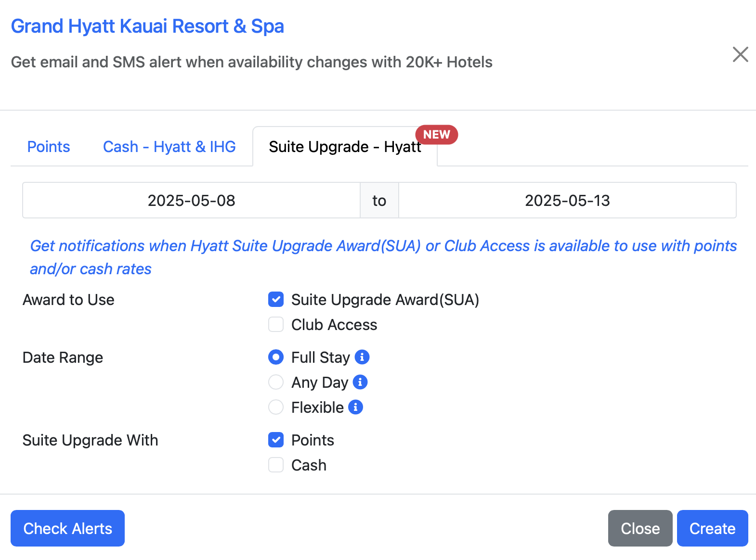Click the gray Close button

coord(640,528)
